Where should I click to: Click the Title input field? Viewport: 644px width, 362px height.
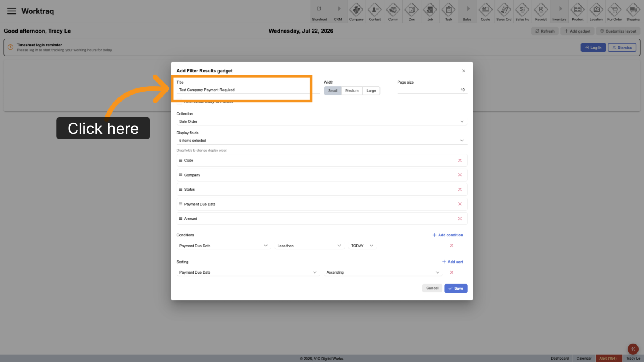pyautogui.click(x=248, y=90)
